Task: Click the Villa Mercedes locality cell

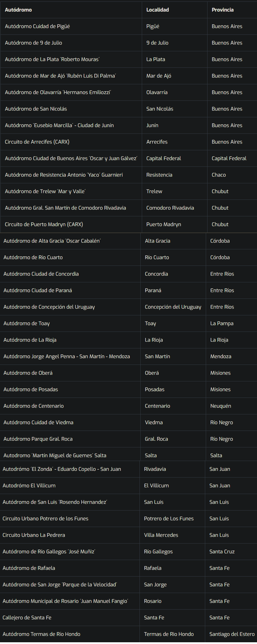Action: (161, 535)
